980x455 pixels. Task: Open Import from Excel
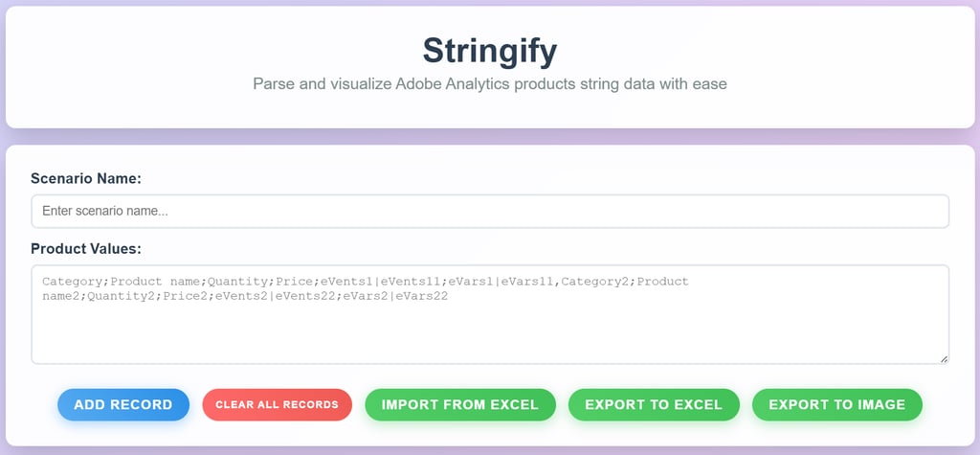click(x=459, y=404)
